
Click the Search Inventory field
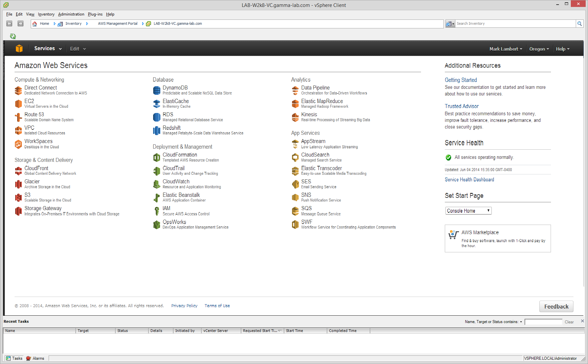point(515,24)
